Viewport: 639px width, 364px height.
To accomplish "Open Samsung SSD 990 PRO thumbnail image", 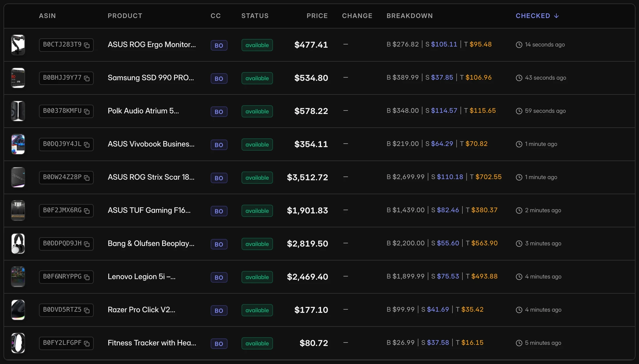I will (18, 78).
